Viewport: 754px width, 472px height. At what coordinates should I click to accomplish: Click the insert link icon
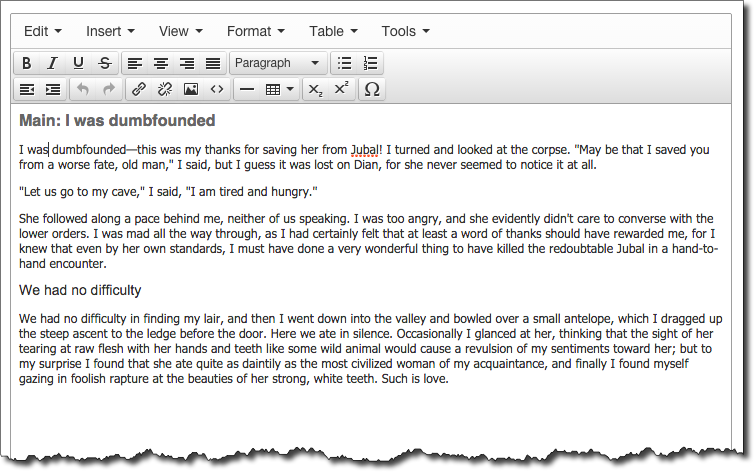[x=139, y=89]
